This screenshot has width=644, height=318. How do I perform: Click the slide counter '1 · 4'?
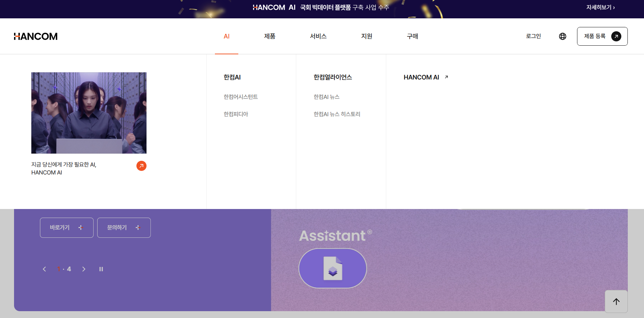[64, 269]
